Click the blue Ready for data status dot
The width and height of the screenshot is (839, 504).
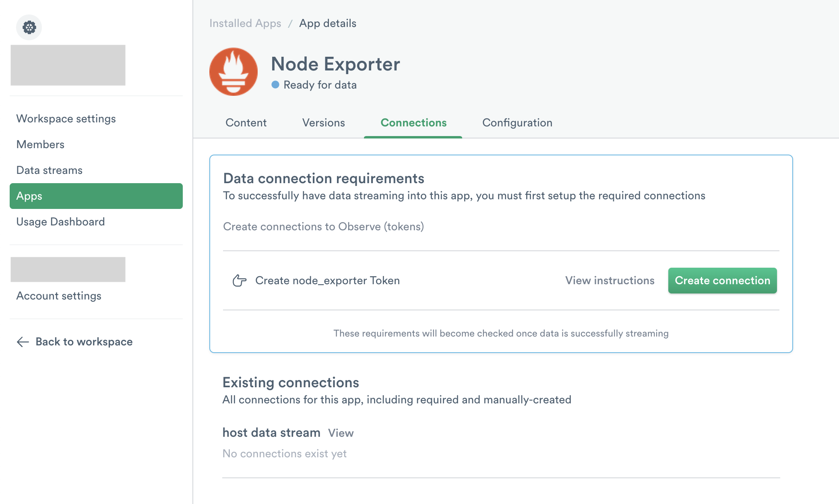click(275, 85)
